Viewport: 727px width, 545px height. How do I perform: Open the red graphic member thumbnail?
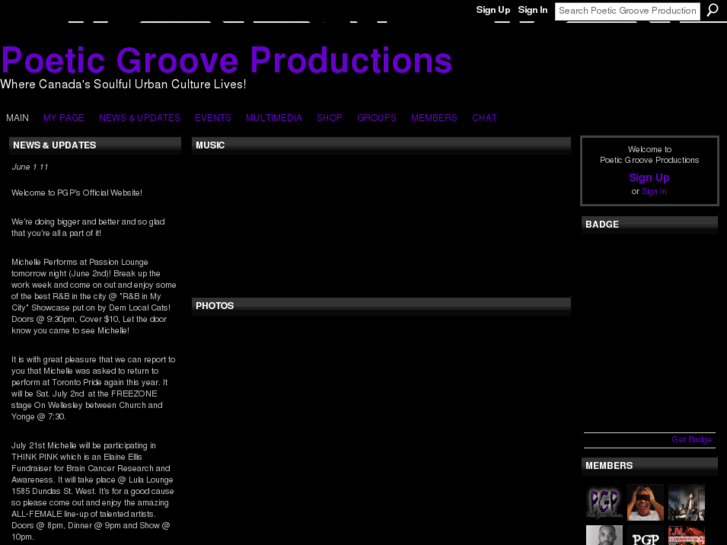pos(687,535)
